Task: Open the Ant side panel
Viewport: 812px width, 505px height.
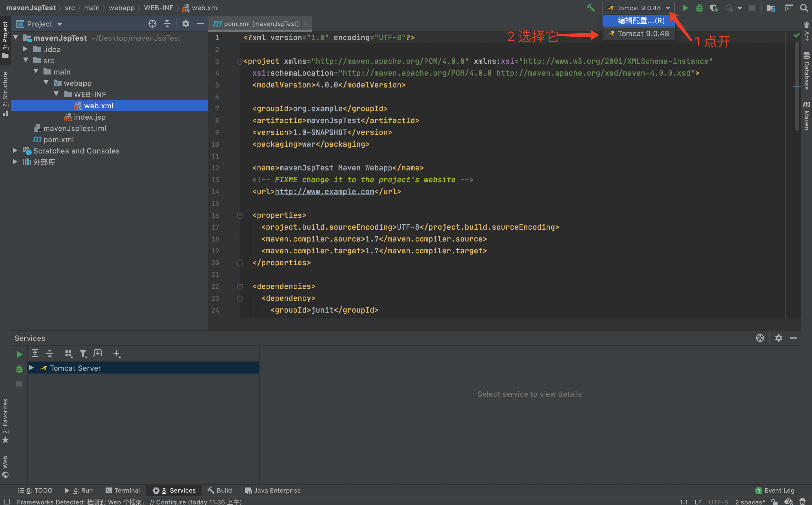Action: point(807,31)
